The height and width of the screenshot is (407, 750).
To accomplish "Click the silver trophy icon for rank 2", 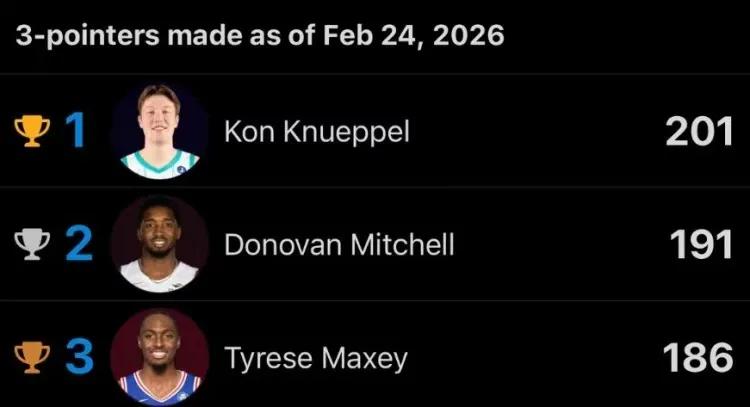I will tap(31, 245).
